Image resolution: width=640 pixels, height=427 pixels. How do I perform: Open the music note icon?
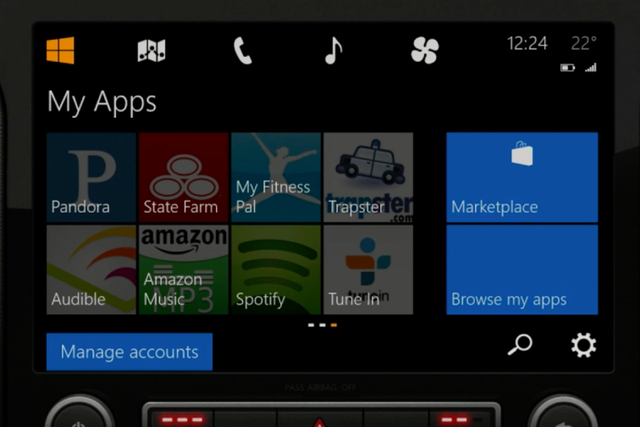(333, 50)
